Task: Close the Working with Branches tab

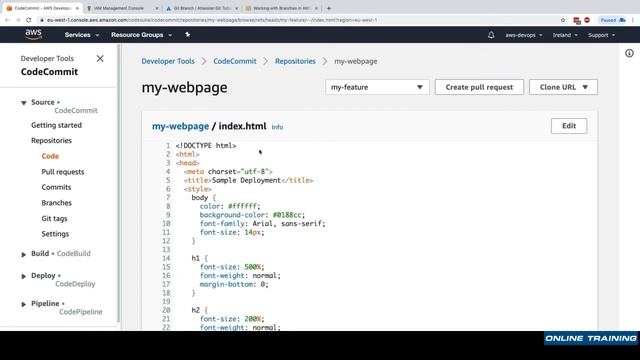Action: [316, 8]
